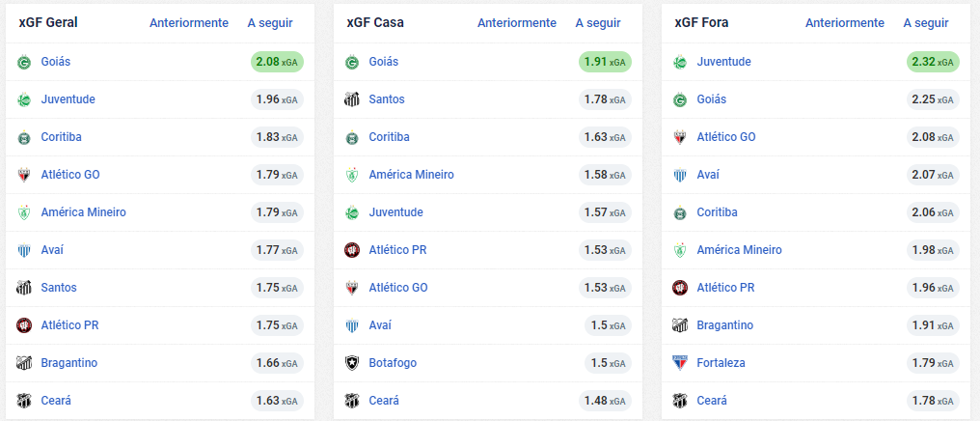The height and width of the screenshot is (421, 980).
Task: Click the Goiás crest in xGF Geral
Action: [x=24, y=63]
